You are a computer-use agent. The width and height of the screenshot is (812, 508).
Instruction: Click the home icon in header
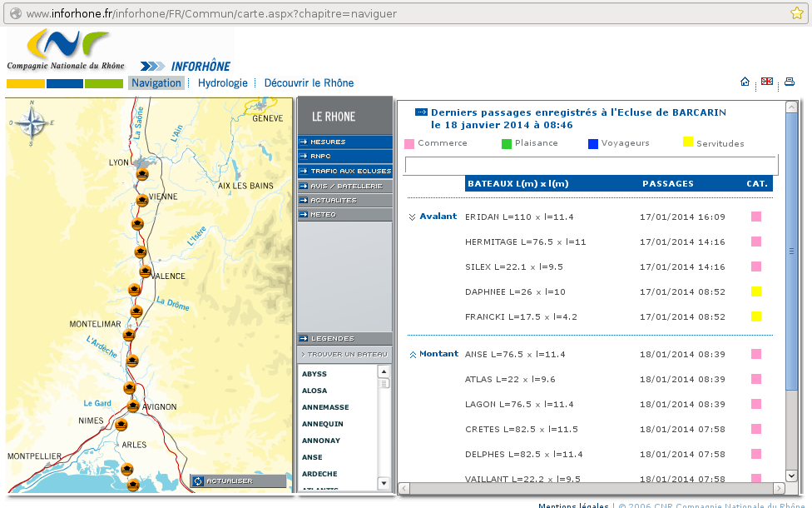[x=745, y=82]
